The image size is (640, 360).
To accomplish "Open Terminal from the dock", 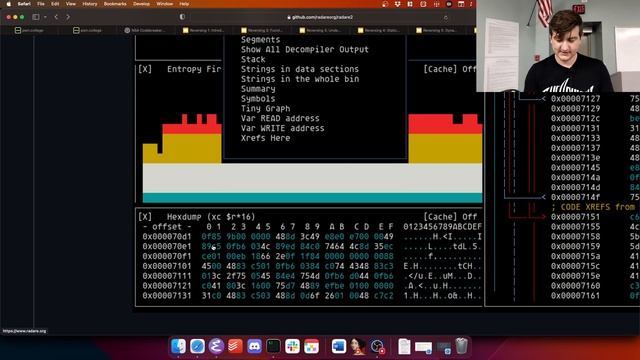I will 273,347.
